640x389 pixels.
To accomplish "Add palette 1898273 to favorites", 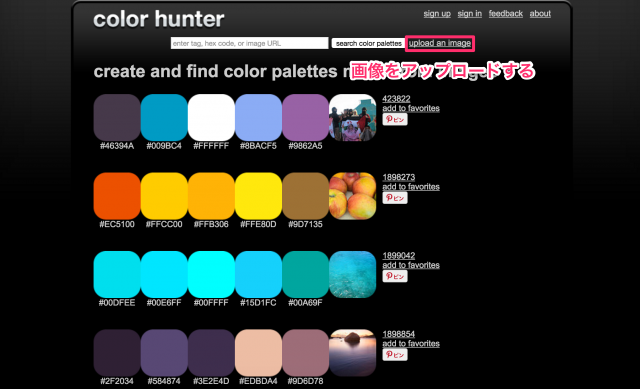I will tap(411, 187).
